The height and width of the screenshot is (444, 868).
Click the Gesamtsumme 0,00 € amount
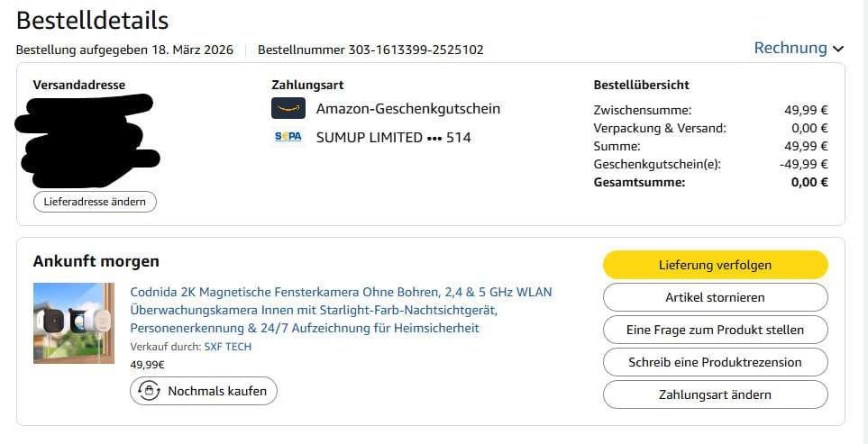pos(809,183)
